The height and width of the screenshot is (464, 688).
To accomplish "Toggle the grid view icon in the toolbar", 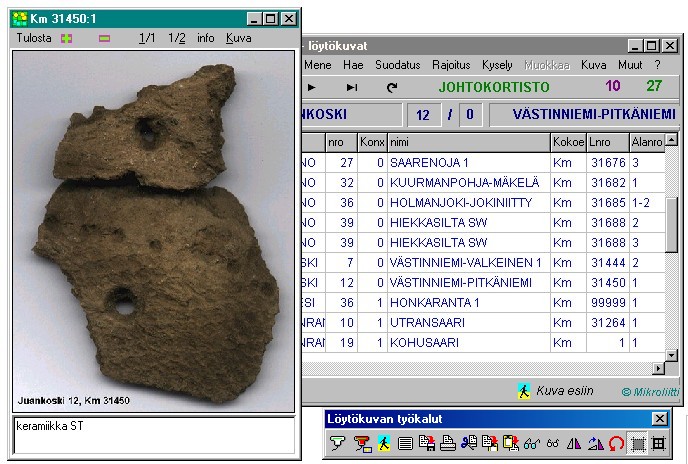I will (x=658, y=444).
